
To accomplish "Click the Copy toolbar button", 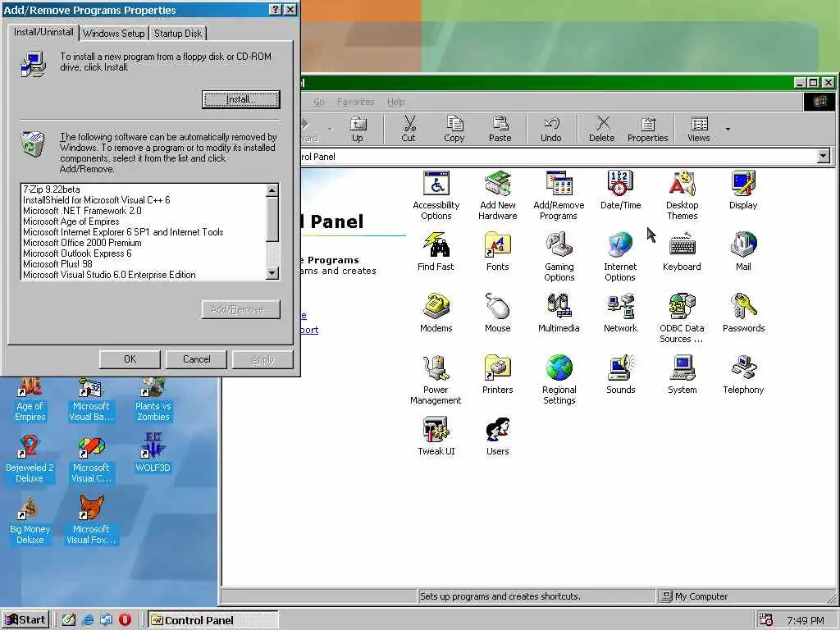I will pyautogui.click(x=454, y=130).
